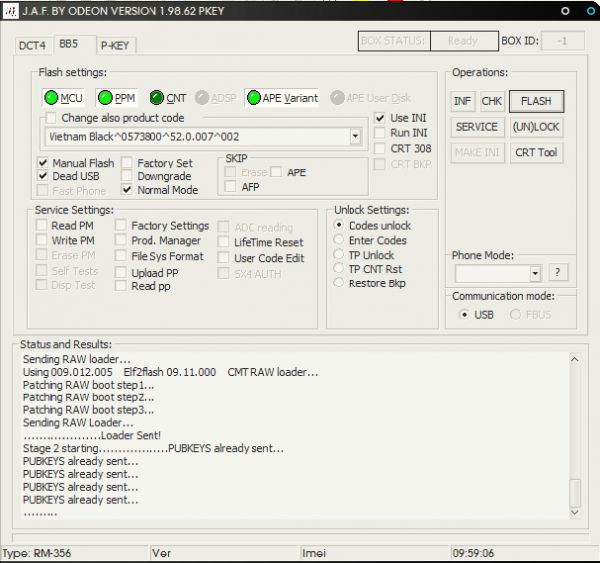This screenshot has height=563, width=600.
Task: Click the white circle button in title bar
Action: pyautogui.click(x=565, y=11)
